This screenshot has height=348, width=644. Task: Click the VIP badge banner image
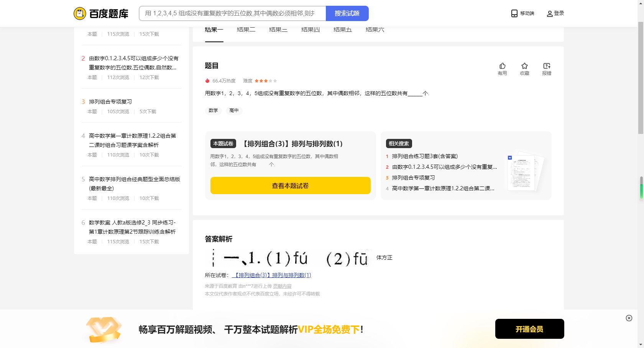[104, 329]
